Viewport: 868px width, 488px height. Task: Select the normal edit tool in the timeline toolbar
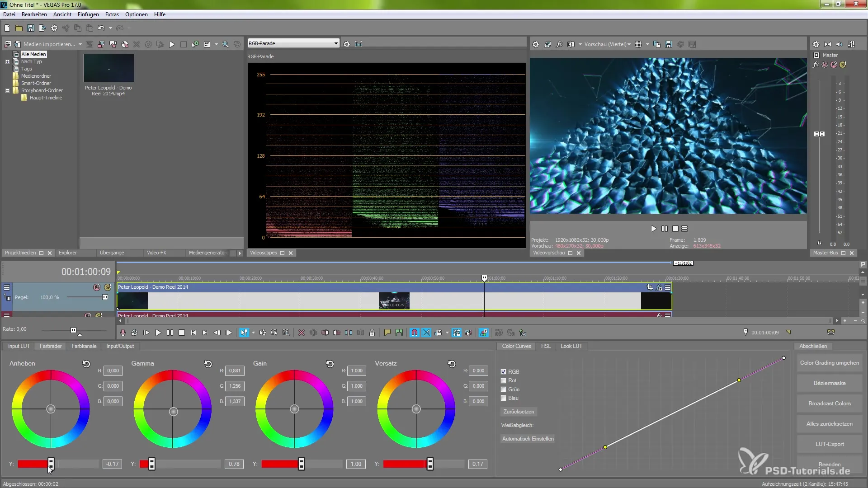click(x=244, y=333)
